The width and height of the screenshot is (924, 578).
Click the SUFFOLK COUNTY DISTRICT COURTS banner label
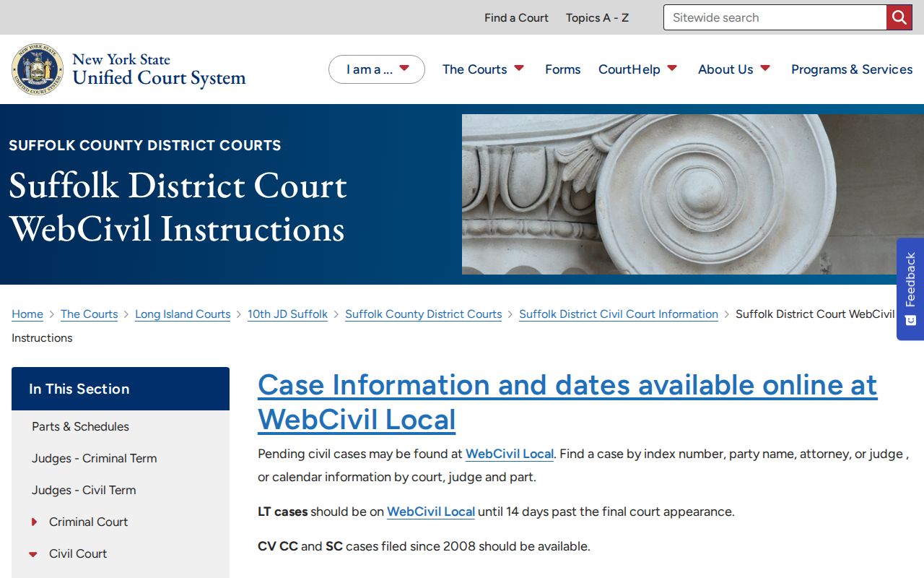(145, 145)
